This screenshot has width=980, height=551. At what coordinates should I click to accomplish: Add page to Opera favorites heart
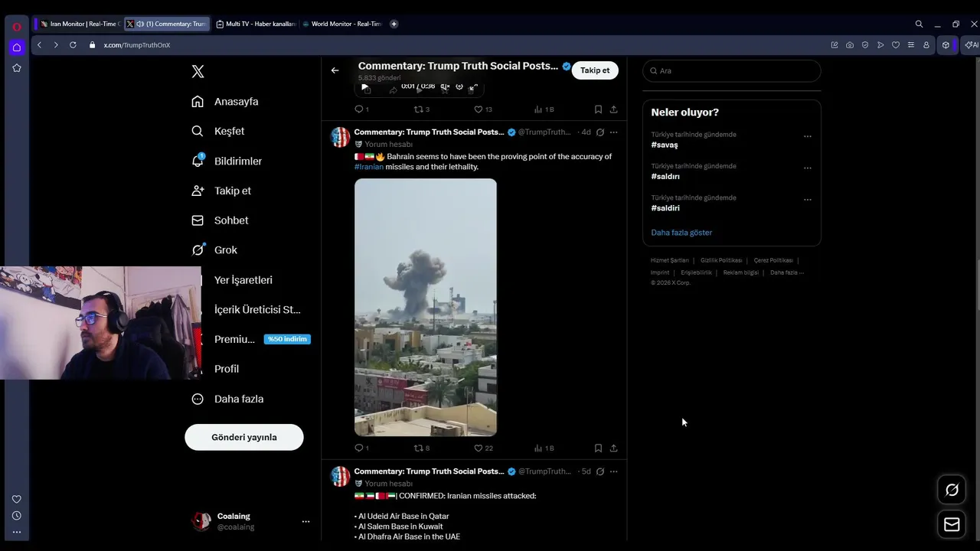(896, 45)
